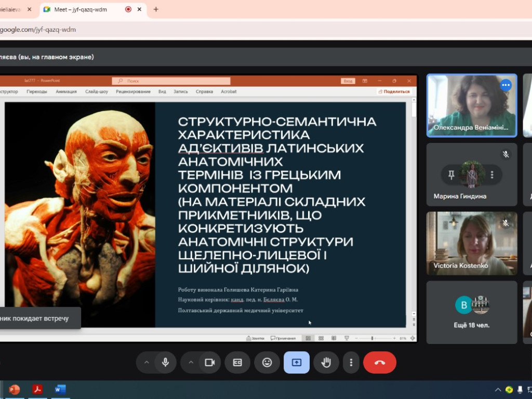This screenshot has width=532, height=399.
Task: Start slideshow from status bar icon
Action: (x=347, y=338)
